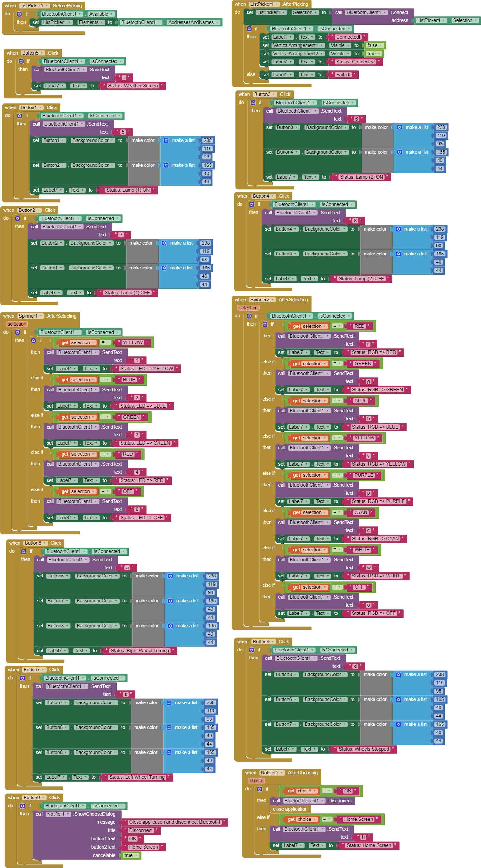
Task: Click the inner if gear beside the RED comparison in Spinner2
Action: click(265, 325)
